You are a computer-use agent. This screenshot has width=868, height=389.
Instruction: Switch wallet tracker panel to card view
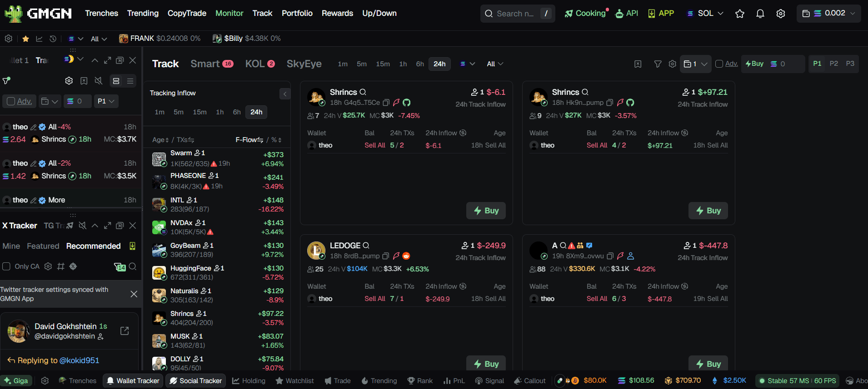(116, 81)
